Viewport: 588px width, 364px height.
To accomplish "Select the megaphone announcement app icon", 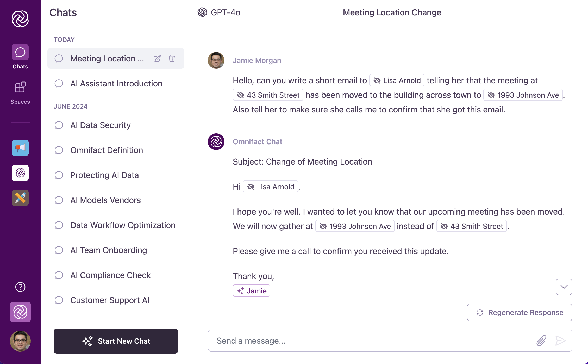I will (x=20, y=148).
